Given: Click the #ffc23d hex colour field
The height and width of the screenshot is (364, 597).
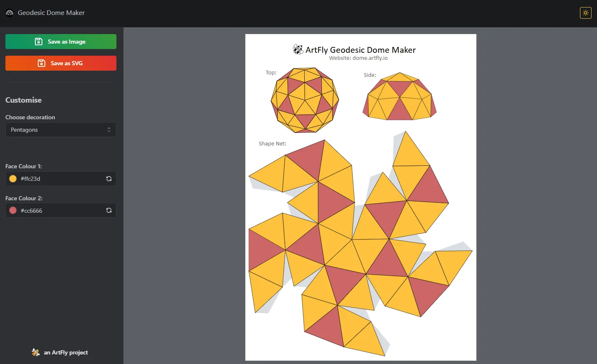Looking at the screenshot, I should [58, 179].
